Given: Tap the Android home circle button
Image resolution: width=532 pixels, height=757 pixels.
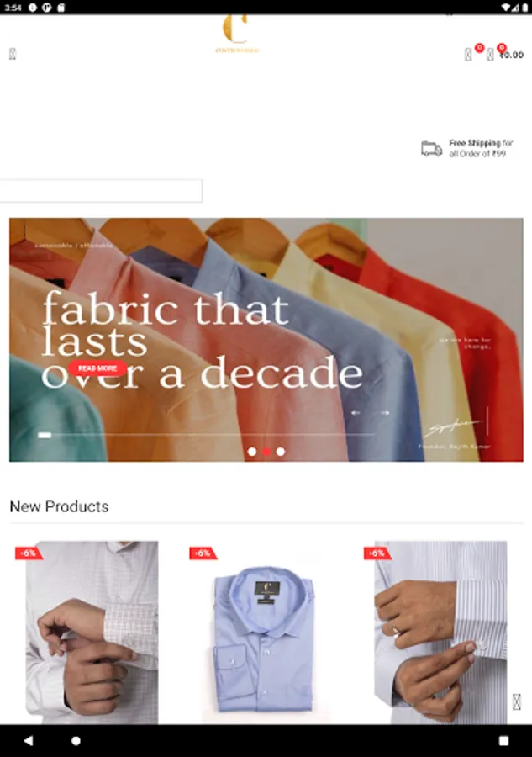Looking at the screenshot, I should [76, 740].
